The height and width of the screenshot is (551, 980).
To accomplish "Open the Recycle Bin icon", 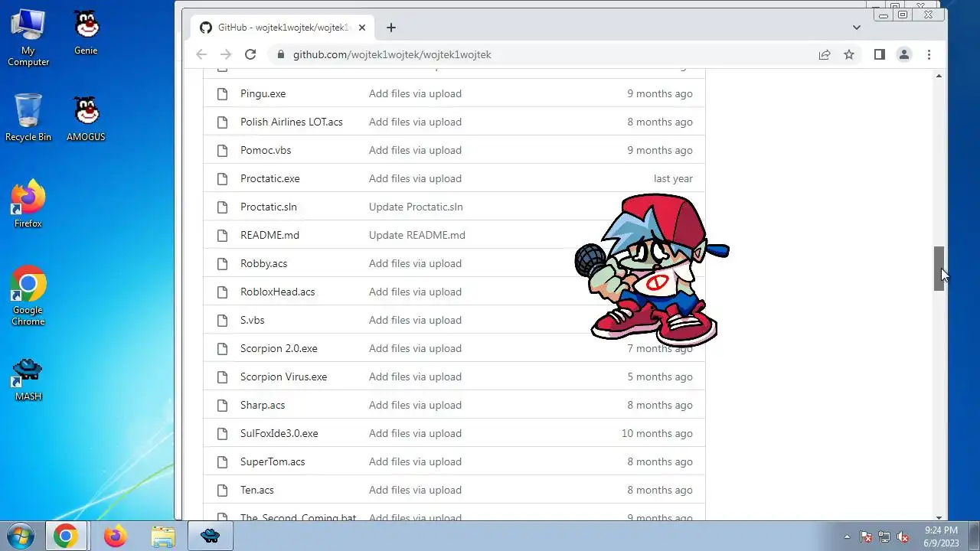I will click(28, 117).
